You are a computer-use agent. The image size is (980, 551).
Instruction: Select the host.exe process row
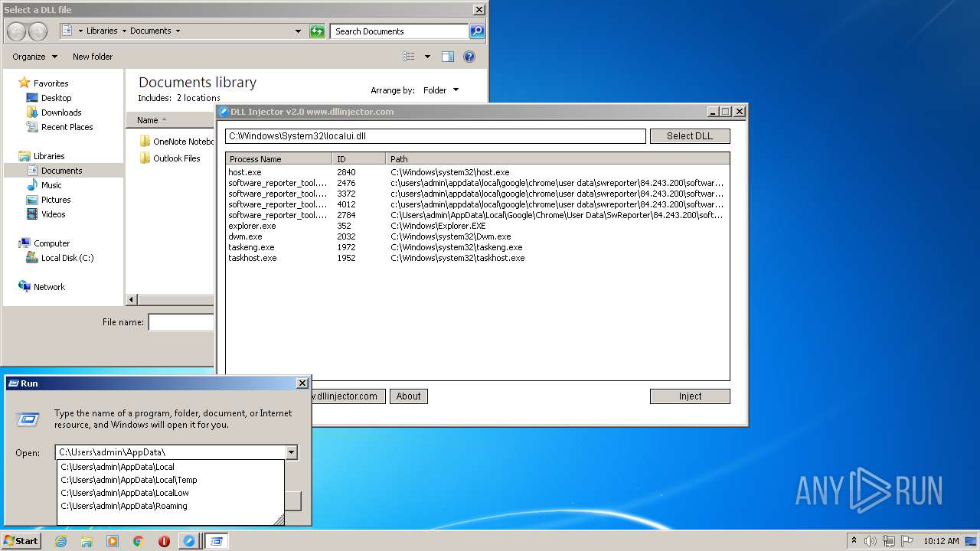(478, 172)
